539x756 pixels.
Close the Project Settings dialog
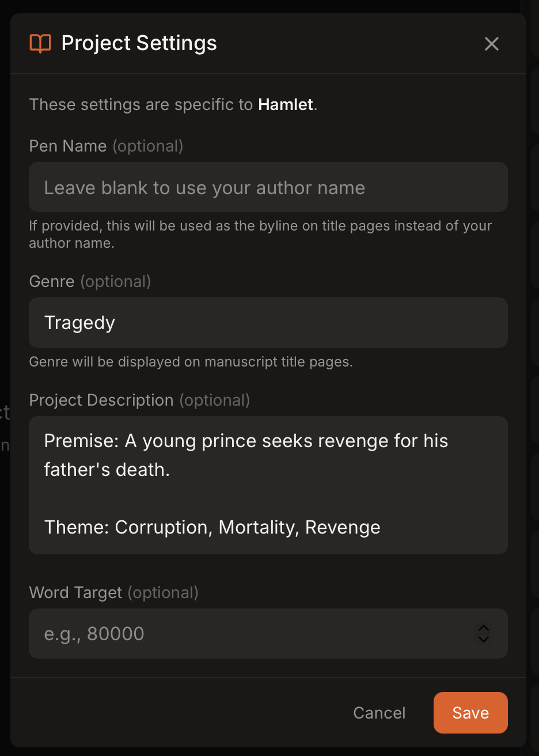coord(491,43)
